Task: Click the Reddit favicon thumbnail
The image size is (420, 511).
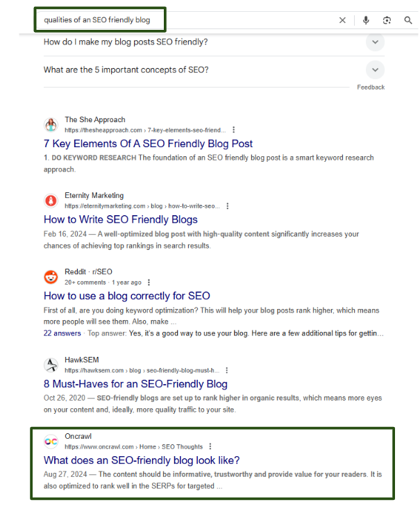Action: [x=51, y=277]
